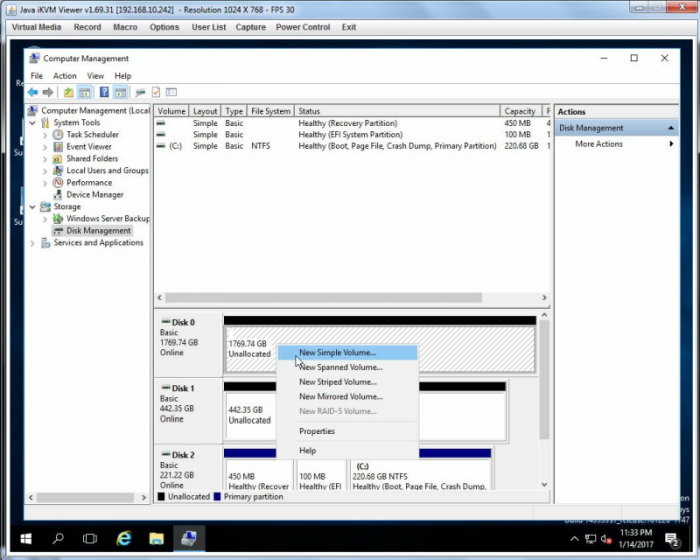Open File Explorer from the taskbar

pos(156,539)
